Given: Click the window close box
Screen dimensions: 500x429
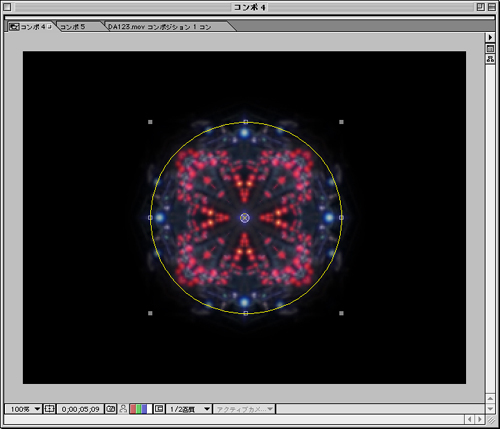Looking at the screenshot, I should [7, 7].
